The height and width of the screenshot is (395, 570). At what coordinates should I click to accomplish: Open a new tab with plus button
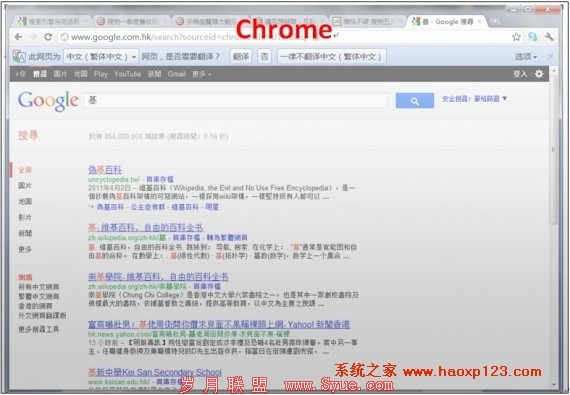[495, 22]
